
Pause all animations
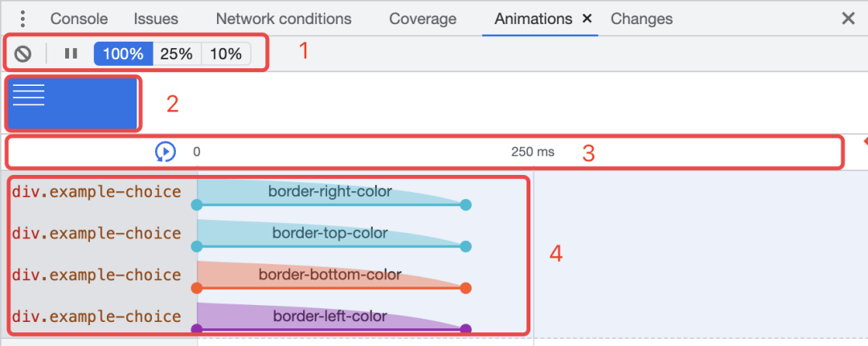71,54
